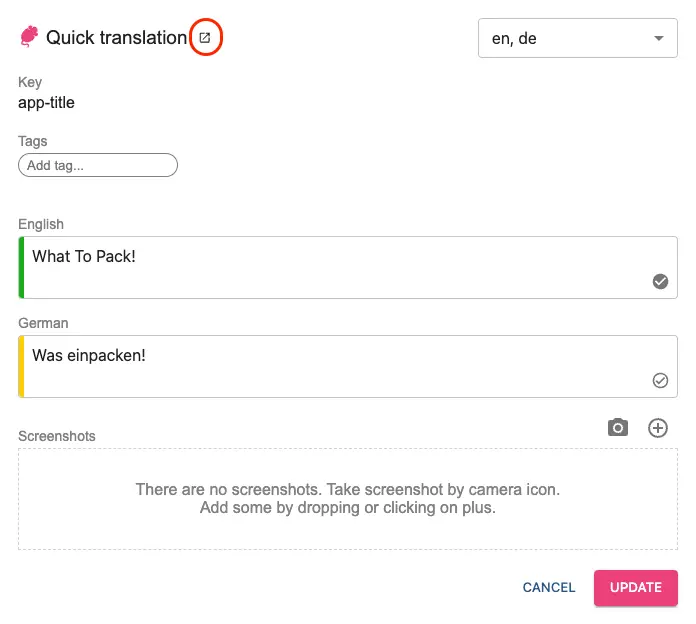Take a screenshot with camera icon
The width and height of the screenshot is (696, 624).
point(618,428)
